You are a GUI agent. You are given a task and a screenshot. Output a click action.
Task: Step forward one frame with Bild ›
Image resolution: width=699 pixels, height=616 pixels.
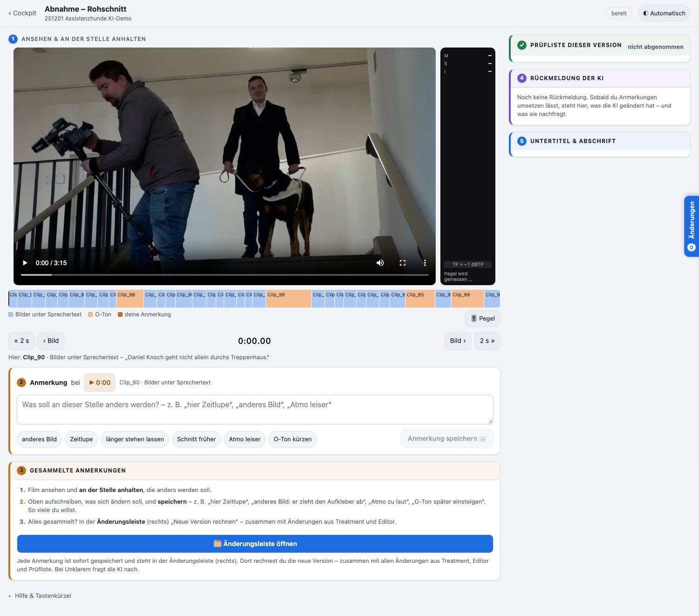pos(458,341)
